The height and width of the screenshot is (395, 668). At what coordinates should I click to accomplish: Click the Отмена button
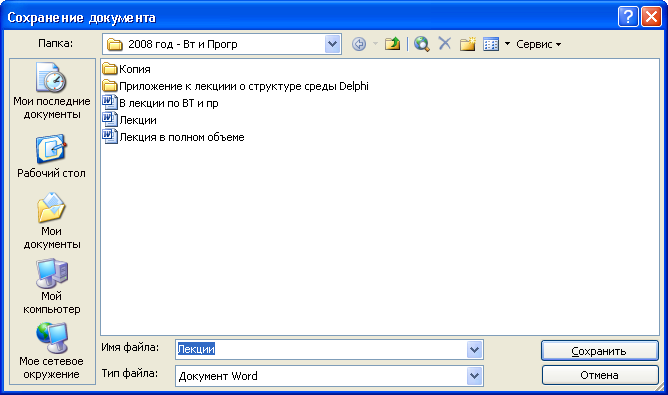coord(600,375)
